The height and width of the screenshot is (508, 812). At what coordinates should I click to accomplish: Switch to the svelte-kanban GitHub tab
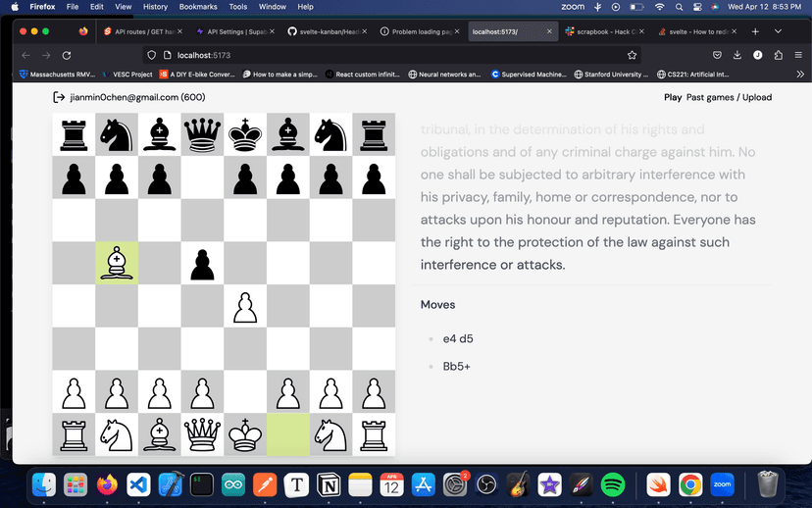327,31
